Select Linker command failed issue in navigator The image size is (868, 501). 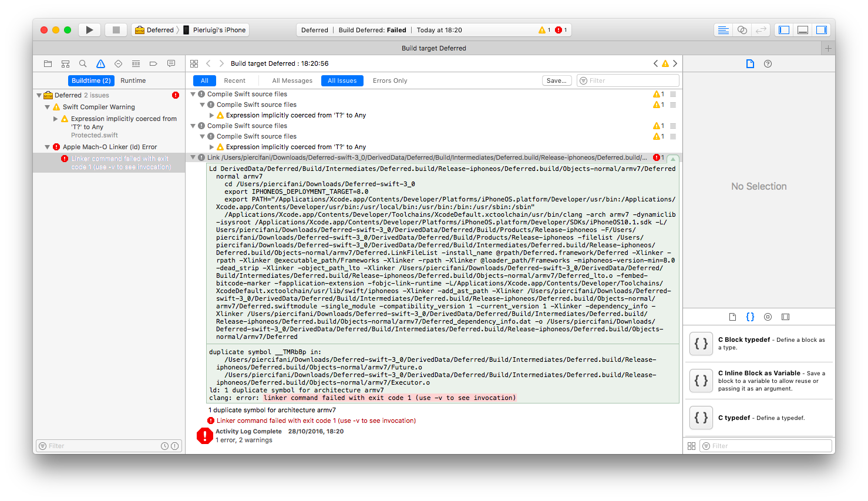click(109, 163)
